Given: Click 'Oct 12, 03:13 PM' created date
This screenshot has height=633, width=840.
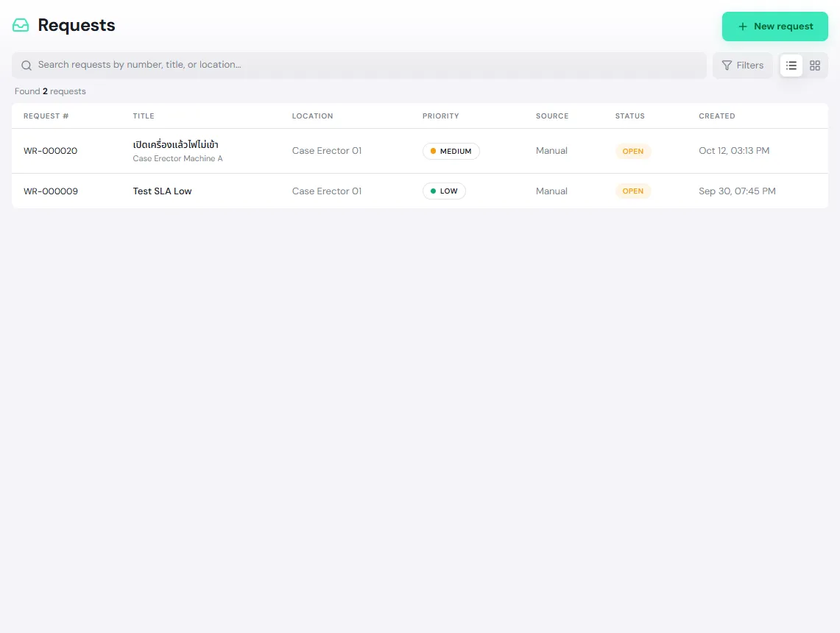Looking at the screenshot, I should [734, 151].
